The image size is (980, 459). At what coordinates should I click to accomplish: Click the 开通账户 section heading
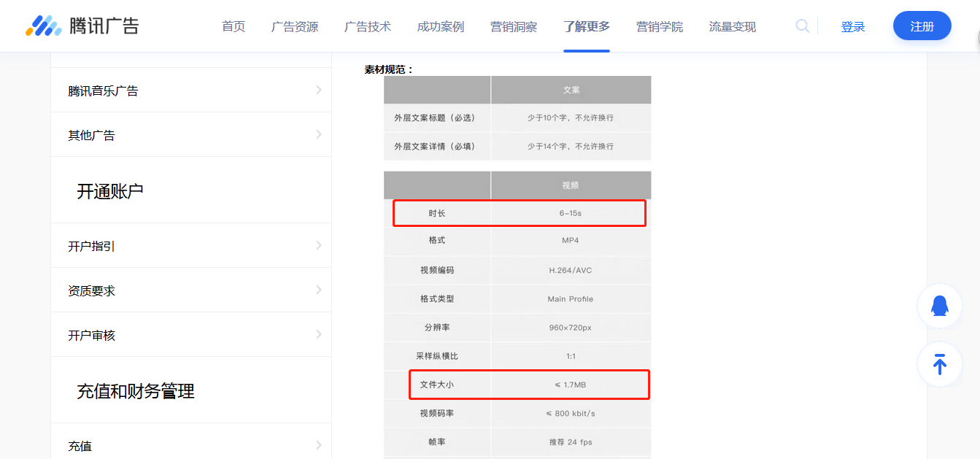[110, 191]
